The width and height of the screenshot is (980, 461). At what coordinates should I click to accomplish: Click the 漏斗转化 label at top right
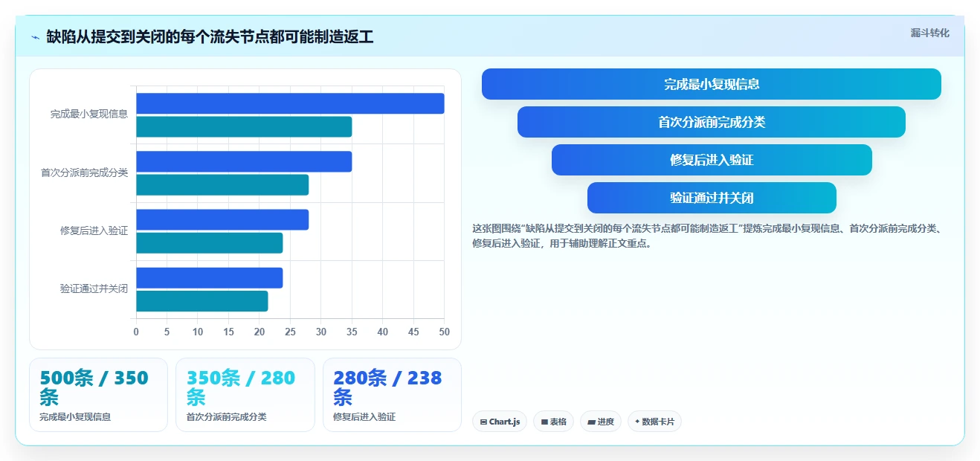[x=930, y=33]
